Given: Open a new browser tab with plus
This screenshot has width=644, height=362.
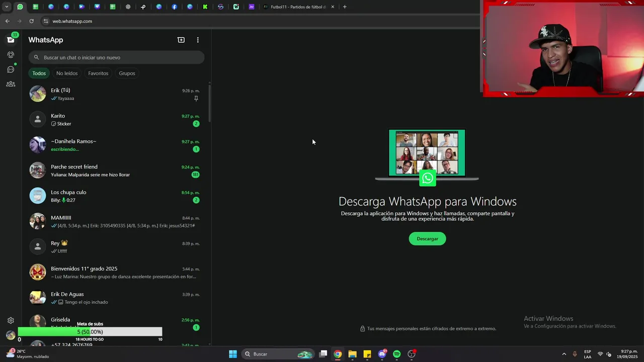Looking at the screenshot, I should (345, 7).
